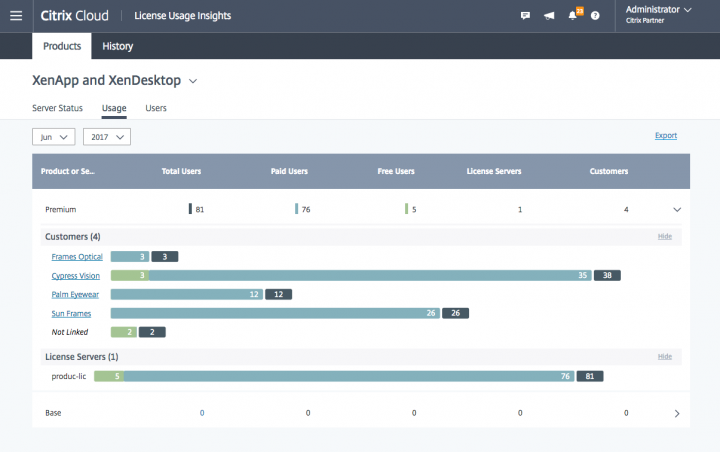Switch to the History tab
The width and height of the screenshot is (720, 452).
(x=117, y=46)
